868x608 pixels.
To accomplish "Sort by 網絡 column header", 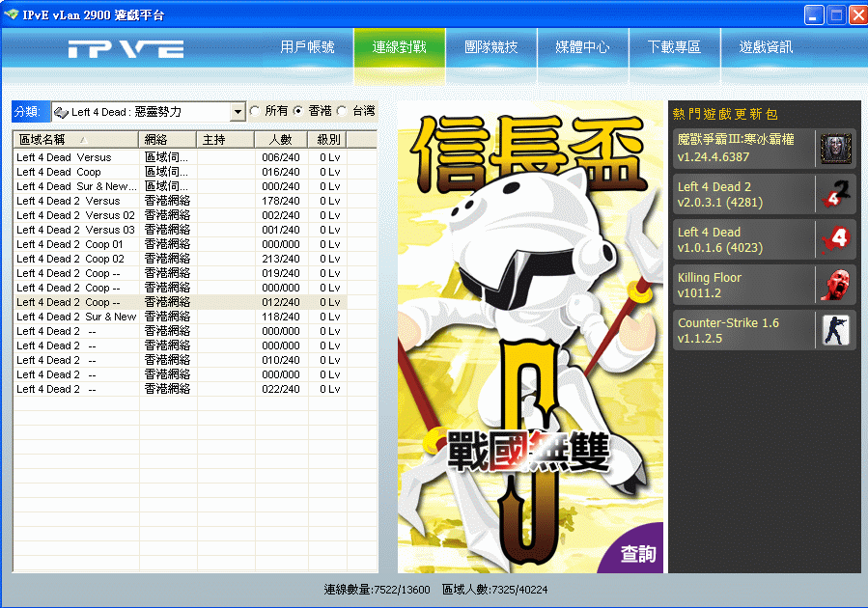I will [x=168, y=139].
